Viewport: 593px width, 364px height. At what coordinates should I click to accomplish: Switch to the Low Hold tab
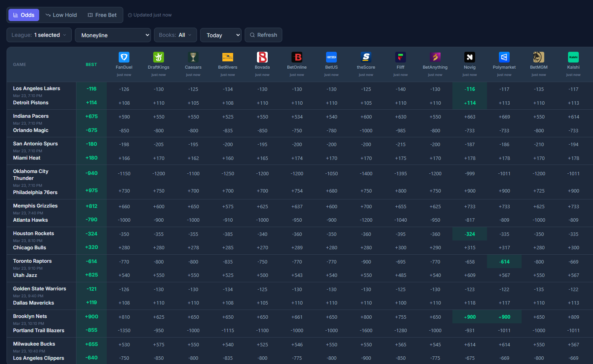[x=61, y=15]
